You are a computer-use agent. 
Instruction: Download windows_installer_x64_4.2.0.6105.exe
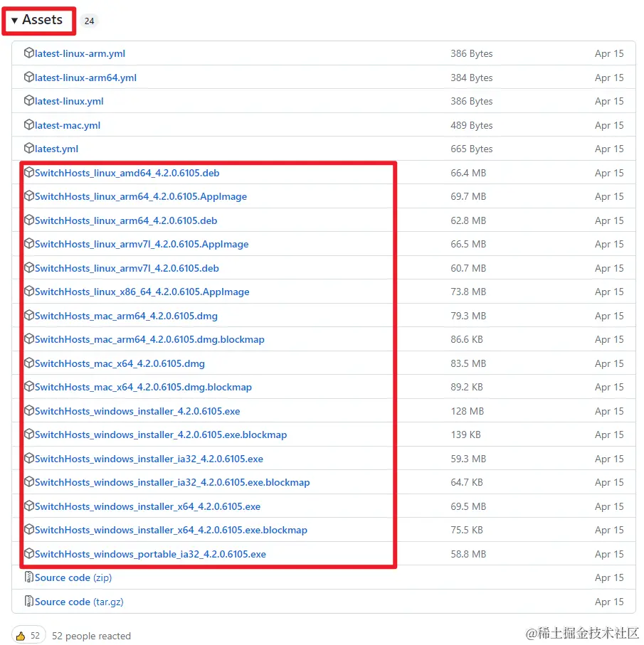click(148, 507)
